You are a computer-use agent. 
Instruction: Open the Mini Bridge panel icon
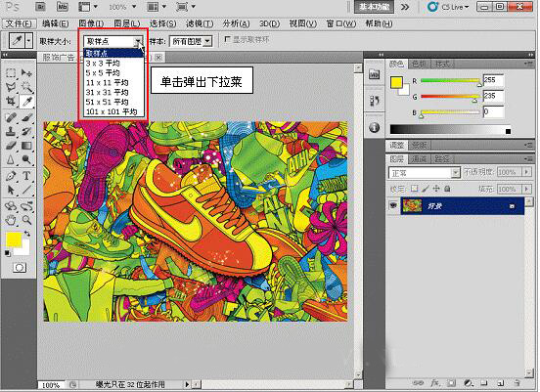pos(375,74)
